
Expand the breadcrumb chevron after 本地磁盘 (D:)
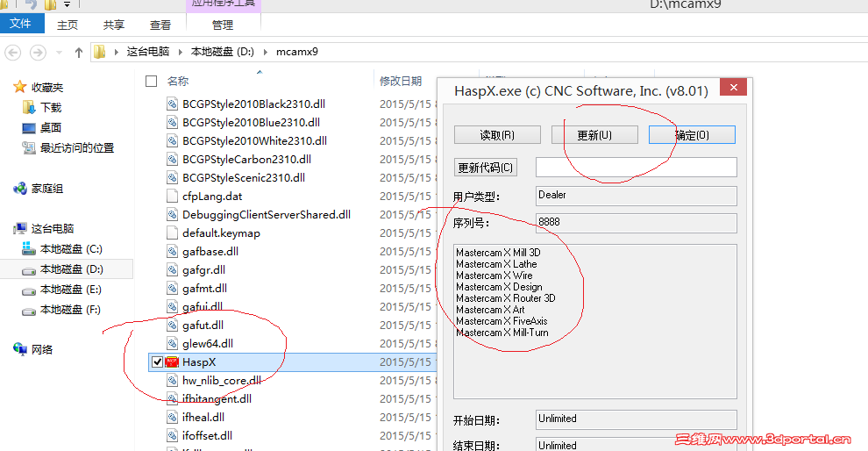point(265,52)
